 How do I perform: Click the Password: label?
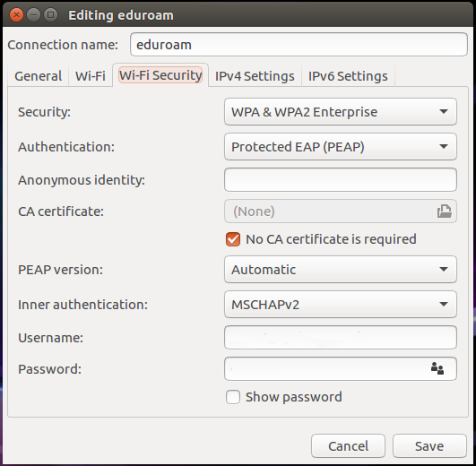coord(50,369)
